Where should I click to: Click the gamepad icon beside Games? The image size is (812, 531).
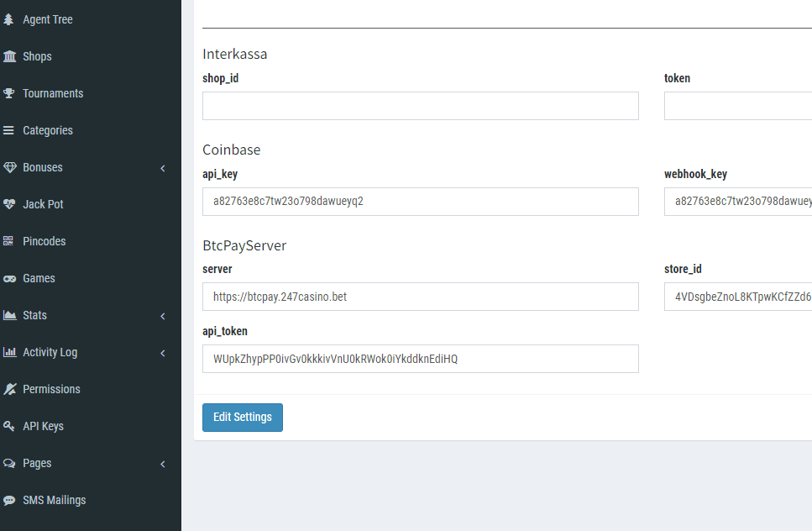(9, 278)
